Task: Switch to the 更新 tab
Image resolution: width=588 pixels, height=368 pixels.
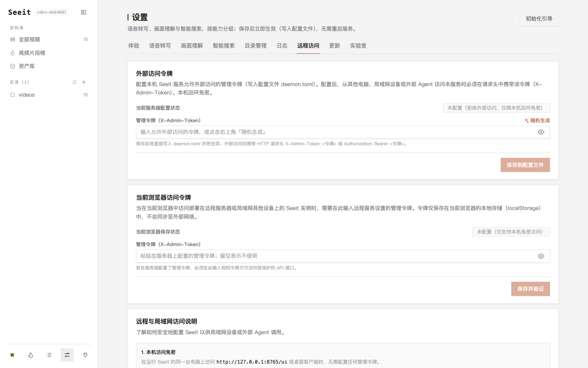Action: (334, 46)
